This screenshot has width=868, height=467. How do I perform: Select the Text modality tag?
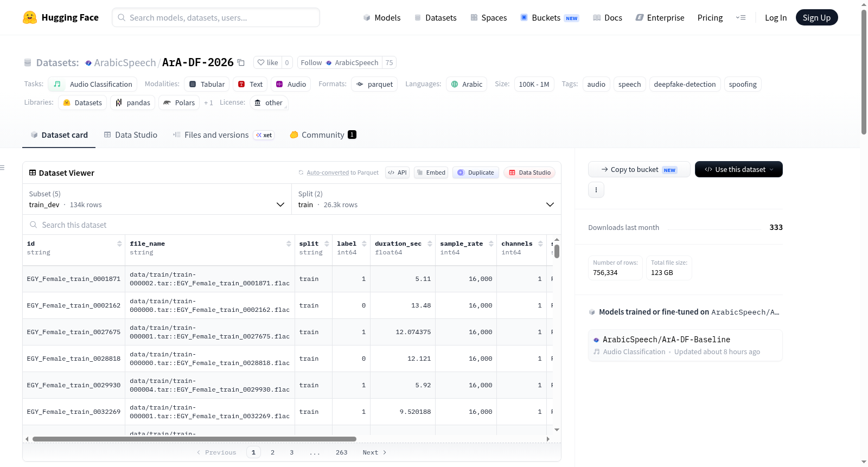click(x=250, y=84)
